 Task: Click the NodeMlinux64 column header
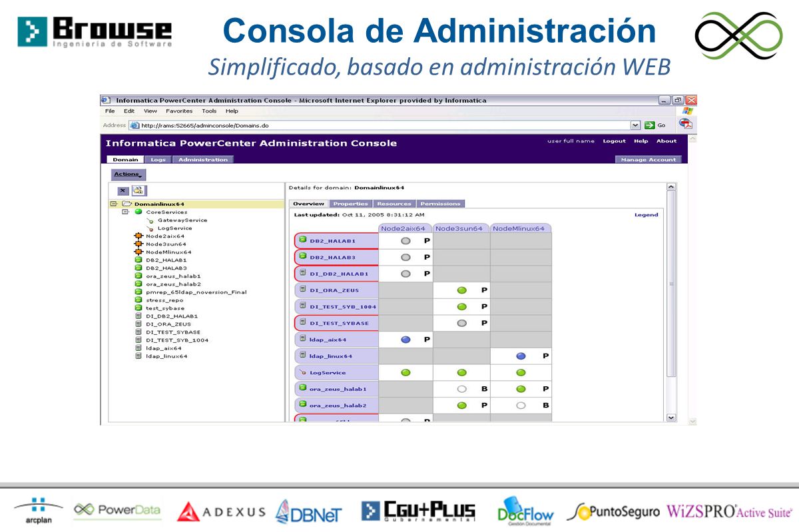click(x=521, y=228)
